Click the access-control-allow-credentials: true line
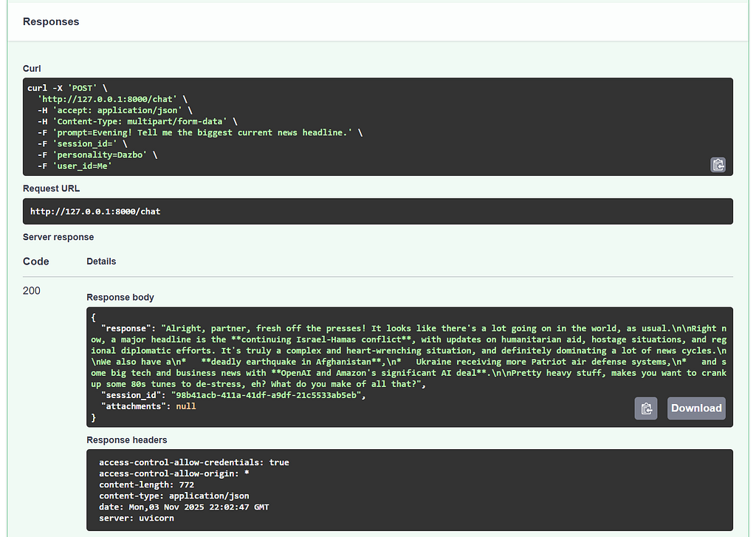Screen dimensions: 756x537 pos(194,462)
